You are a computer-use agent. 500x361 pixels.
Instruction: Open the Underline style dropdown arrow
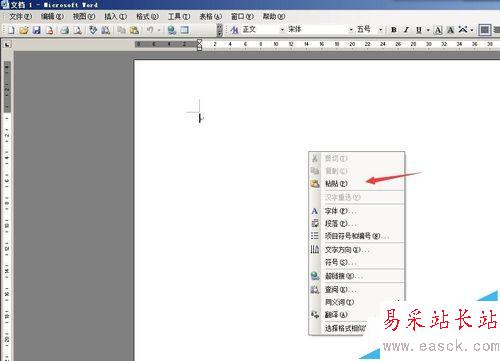[x=428, y=30]
